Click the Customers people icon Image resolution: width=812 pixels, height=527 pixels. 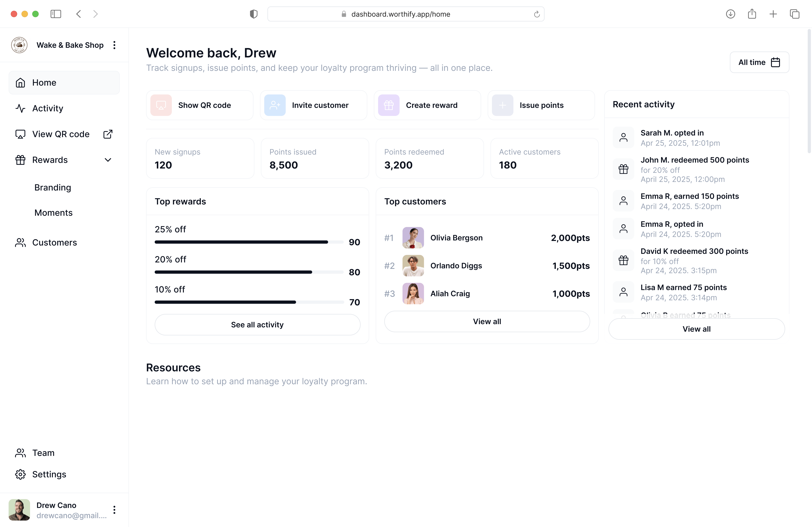click(20, 243)
